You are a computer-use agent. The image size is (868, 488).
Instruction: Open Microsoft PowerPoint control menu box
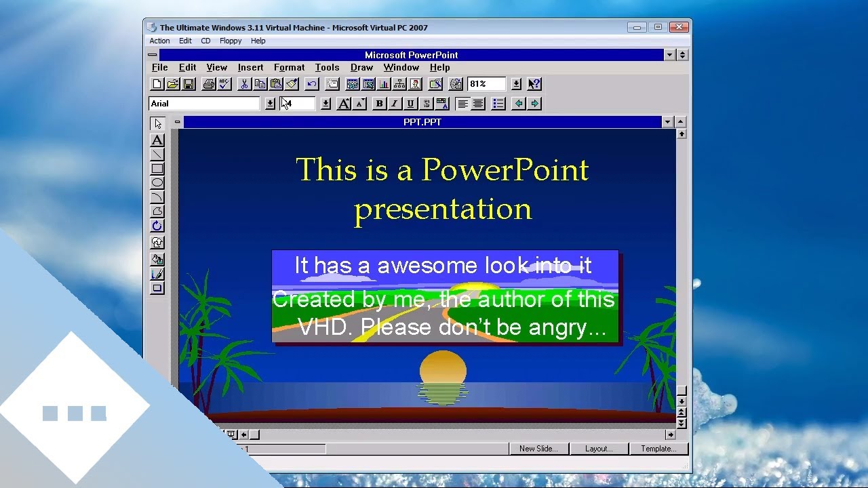(x=153, y=55)
